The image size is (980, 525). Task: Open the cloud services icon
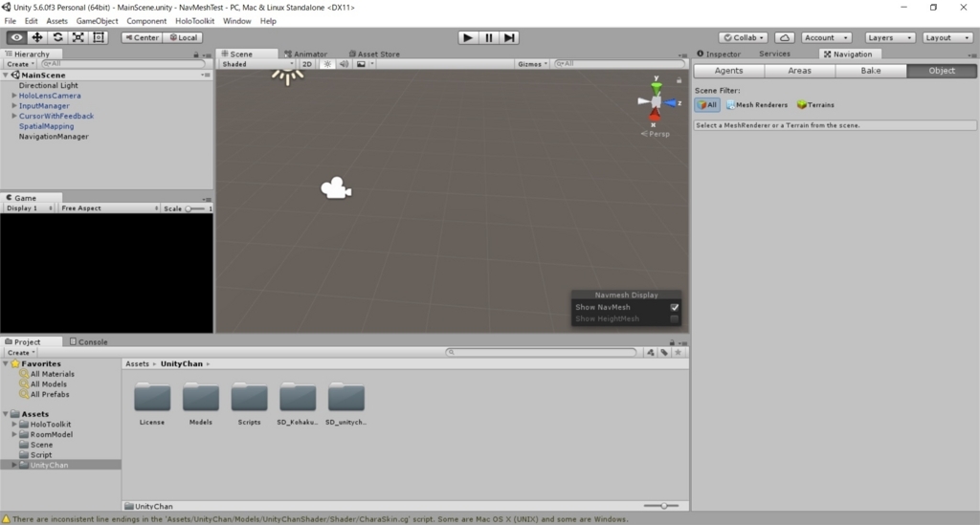click(x=785, y=37)
